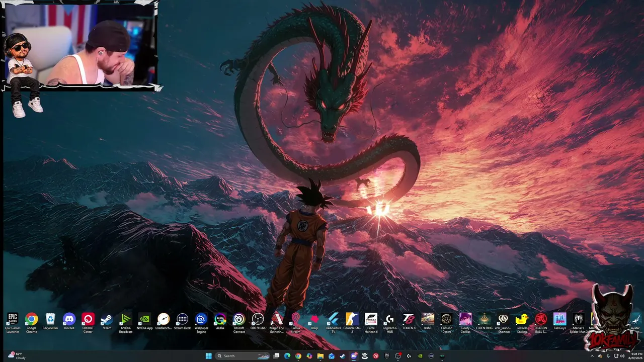Select the Steam desktop shortcut

107,321
